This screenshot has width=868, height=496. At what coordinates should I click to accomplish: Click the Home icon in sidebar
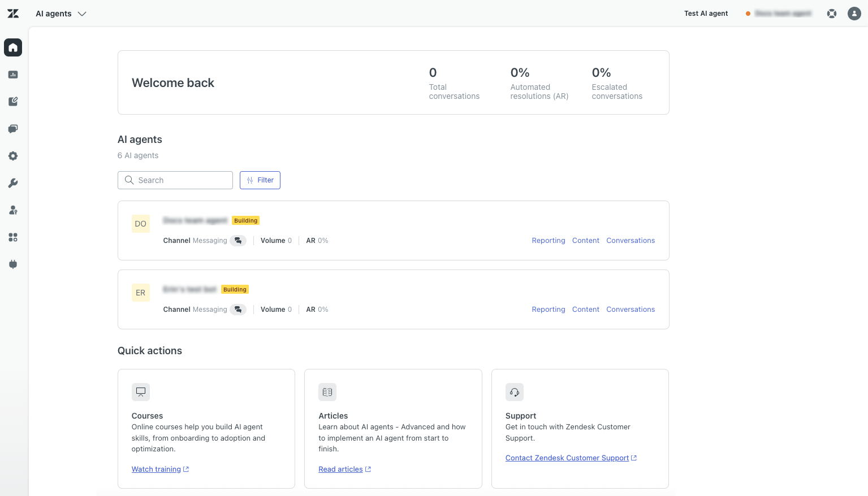[13, 47]
